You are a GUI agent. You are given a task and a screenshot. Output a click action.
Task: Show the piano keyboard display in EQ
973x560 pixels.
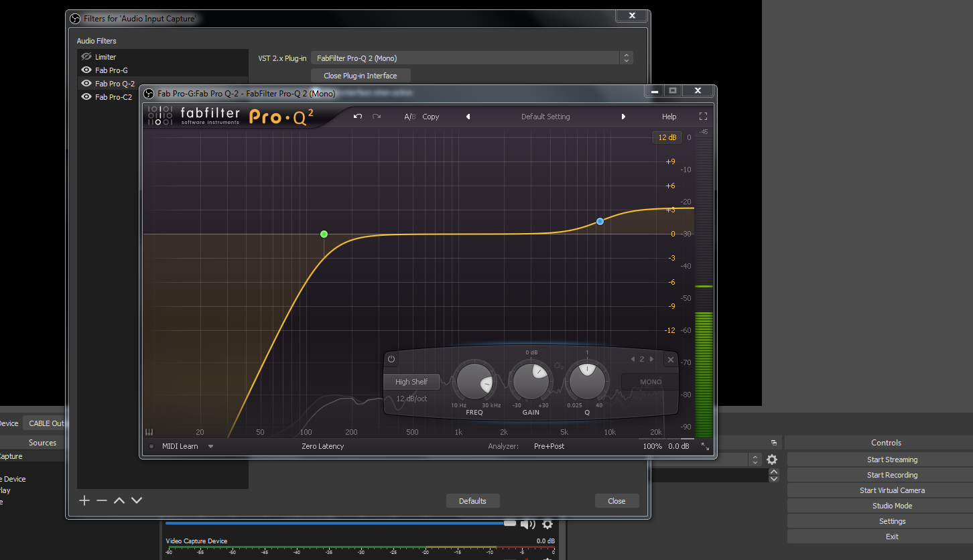point(149,432)
